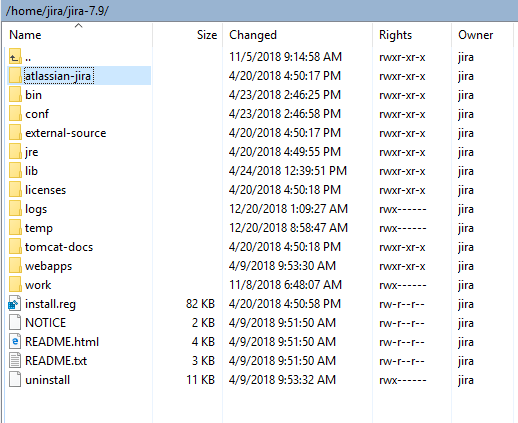Click the NOTICE blank file icon
The height and width of the screenshot is (423, 518).
[x=15, y=323]
